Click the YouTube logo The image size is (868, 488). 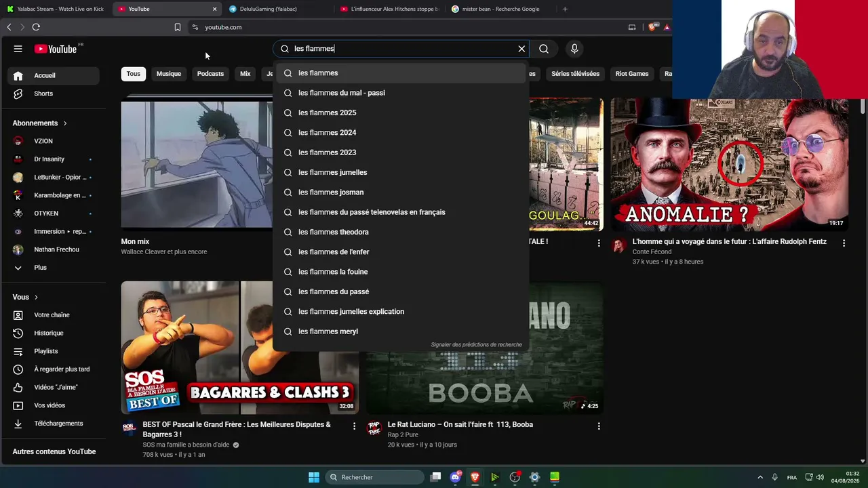[56, 49]
